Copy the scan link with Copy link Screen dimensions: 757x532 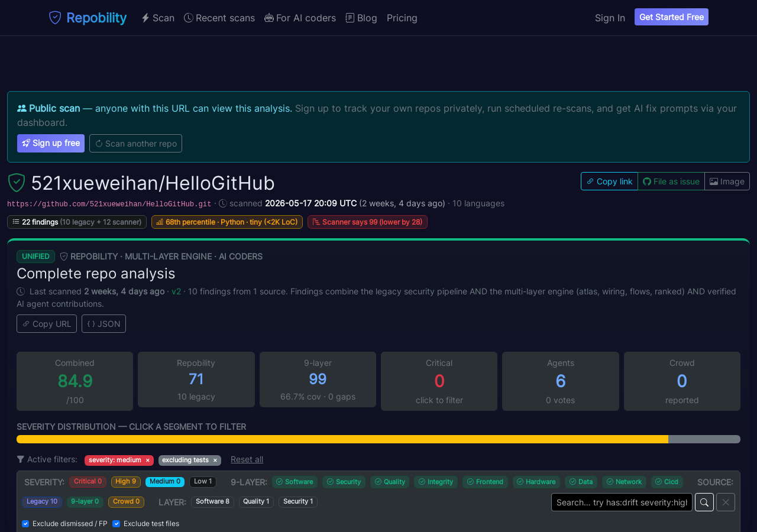(609, 181)
